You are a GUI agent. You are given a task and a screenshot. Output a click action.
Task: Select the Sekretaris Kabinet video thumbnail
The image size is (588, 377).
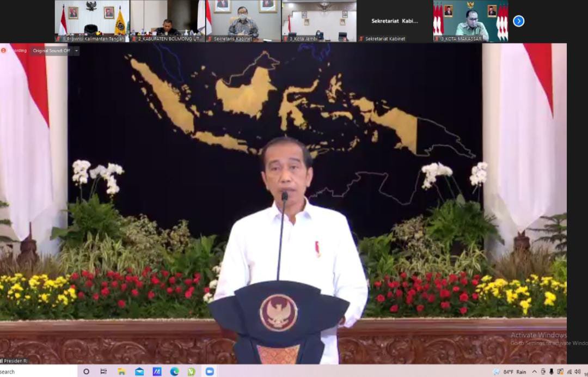pyautogui.click(x=243, y=21)
